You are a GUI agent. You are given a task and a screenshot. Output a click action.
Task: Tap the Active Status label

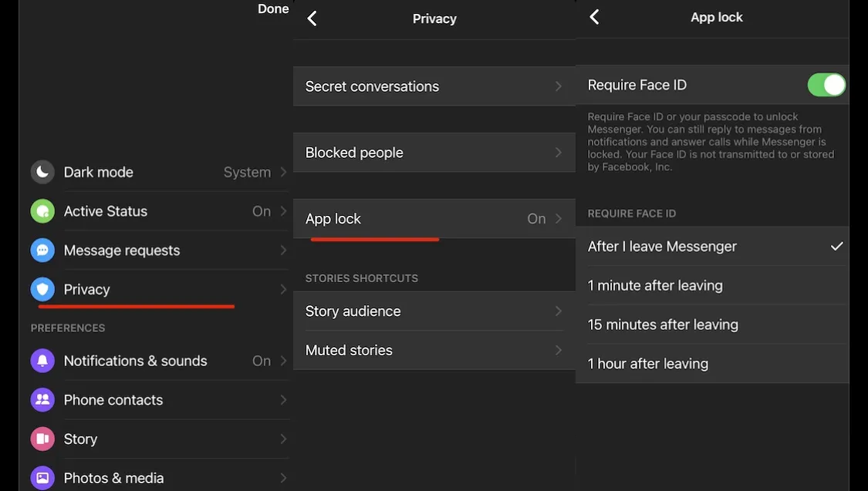click(106, 211)
